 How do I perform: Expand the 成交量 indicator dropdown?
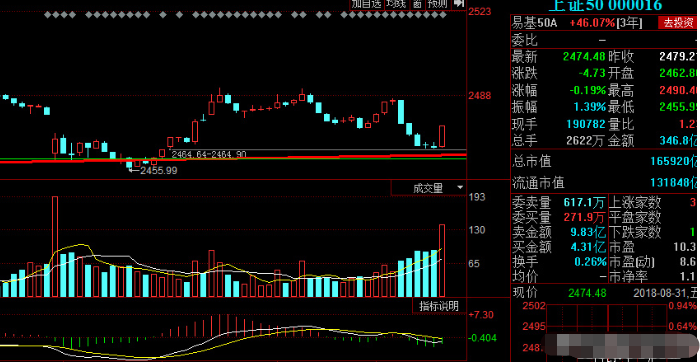[x=428, y=188]
